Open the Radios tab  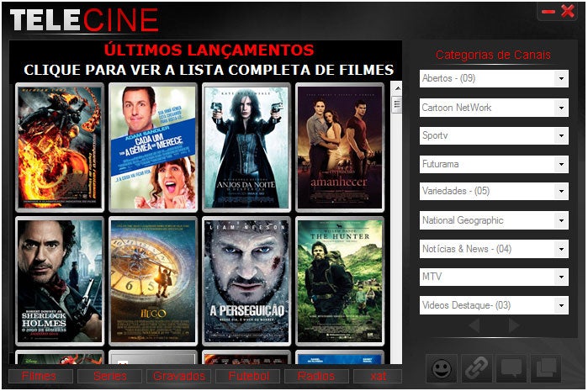tap(316, 376)
